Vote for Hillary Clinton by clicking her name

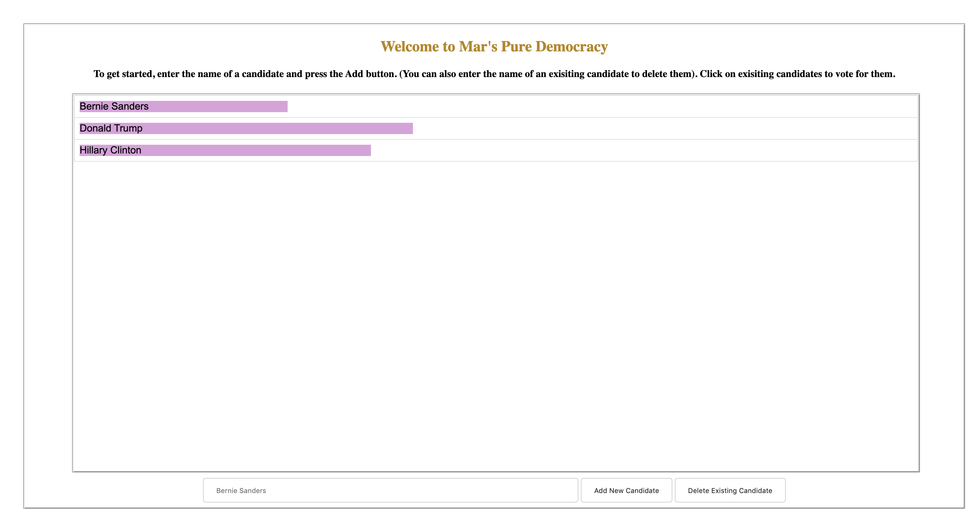point(110,150)
